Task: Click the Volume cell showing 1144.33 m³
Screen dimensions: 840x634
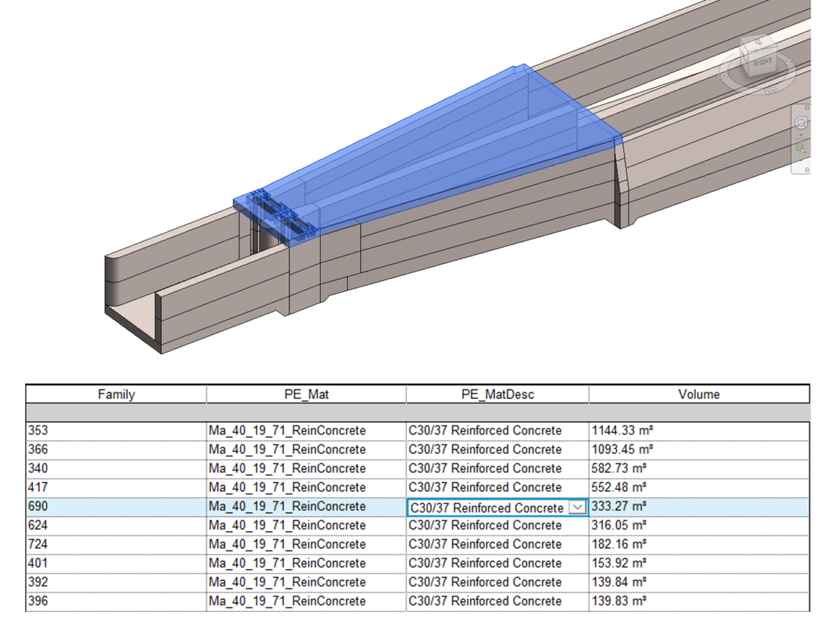Action: click(699, 431)
